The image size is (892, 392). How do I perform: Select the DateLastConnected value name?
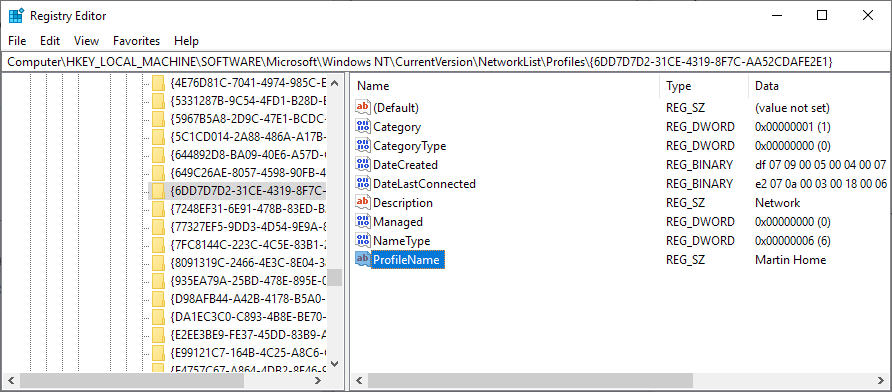pyautogui.click(x=424, y=184)
